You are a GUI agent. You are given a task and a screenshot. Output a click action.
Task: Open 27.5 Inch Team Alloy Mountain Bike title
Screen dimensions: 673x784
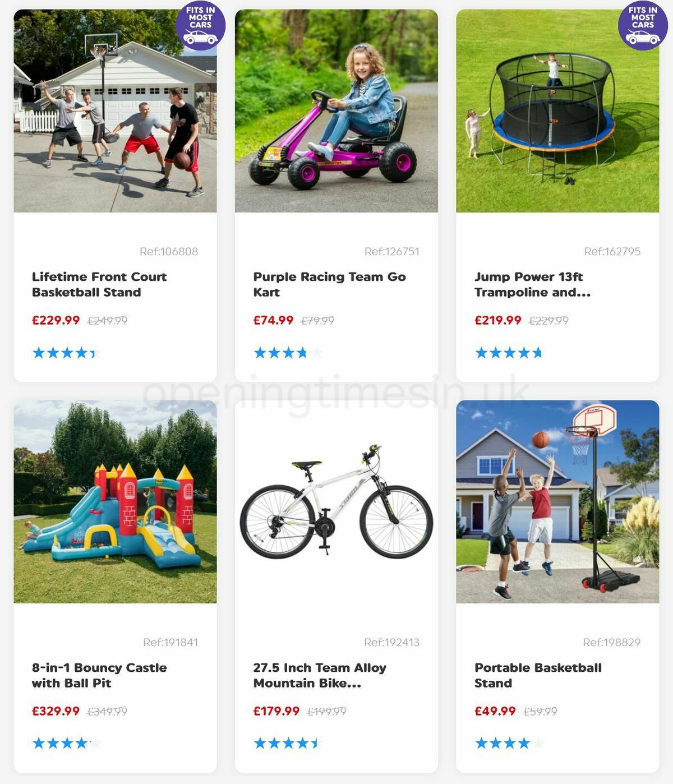tap(320, 675)
